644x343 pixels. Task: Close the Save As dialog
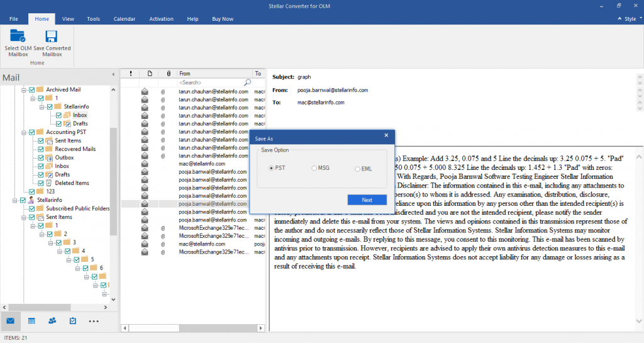coord(386,135)
